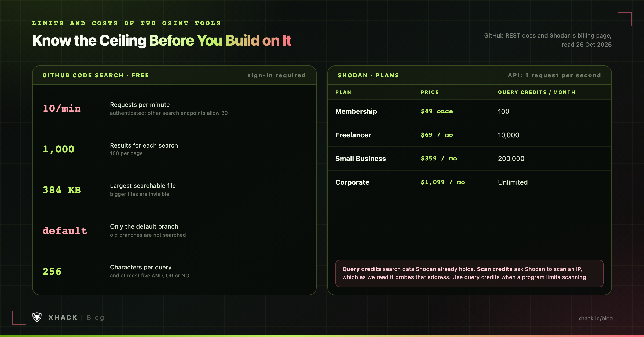Screen dimensions: 644x337
Task: Click 'Largest searchable file' label
Action: pyautogui.click(x=143, y=186)
